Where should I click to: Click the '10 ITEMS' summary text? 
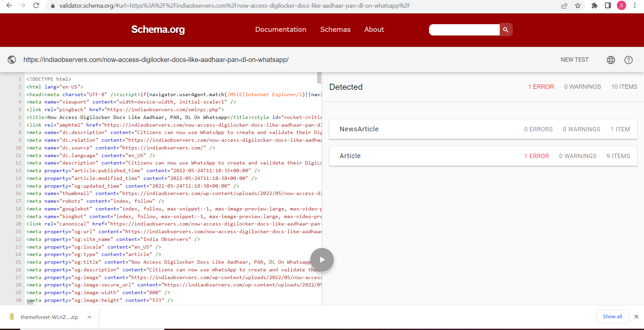click(624, 87)
